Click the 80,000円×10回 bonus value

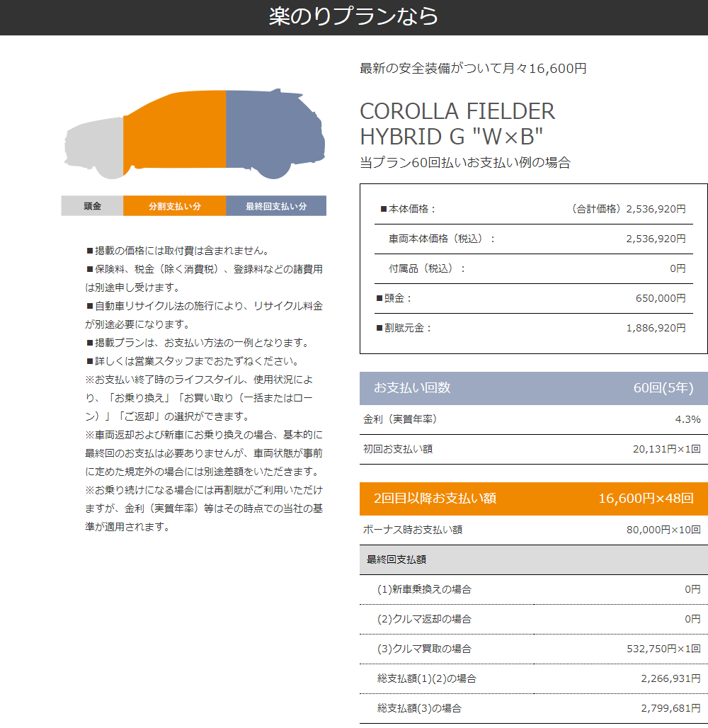click(x=663, y=530)
